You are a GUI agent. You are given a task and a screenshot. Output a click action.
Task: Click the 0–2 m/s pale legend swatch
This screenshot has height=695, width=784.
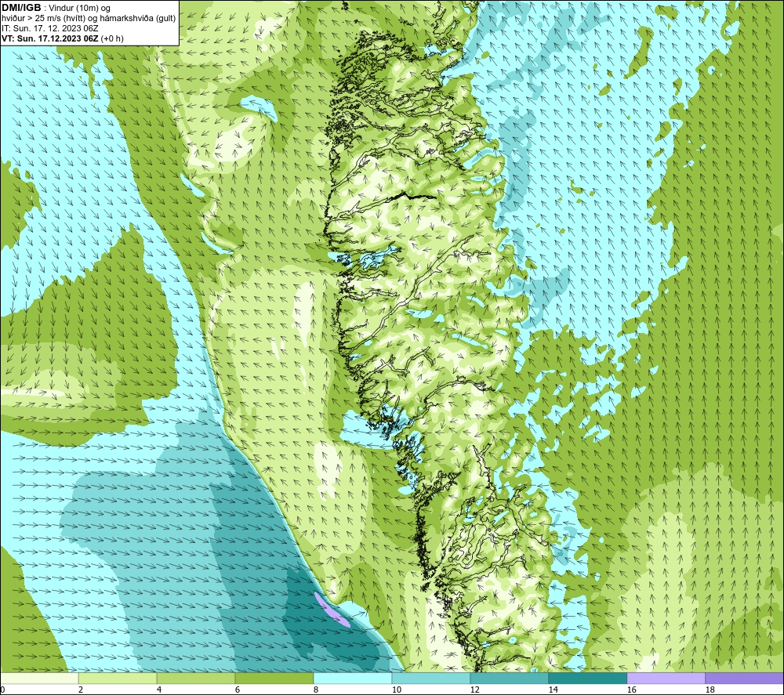(39, 679)
